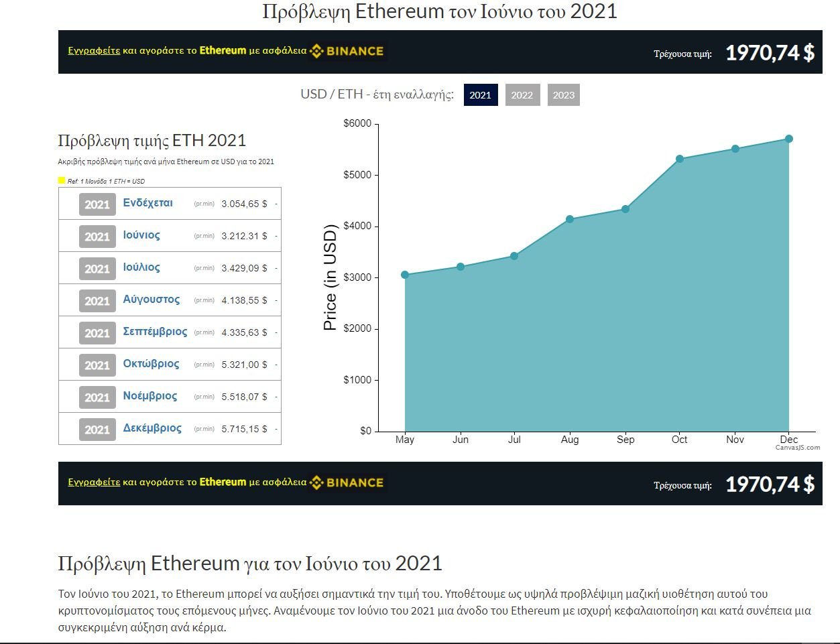This screenshot has width=840, height=644.
Task: Click the price value 3.054,65 $
Action: click(x=245, y=204)
